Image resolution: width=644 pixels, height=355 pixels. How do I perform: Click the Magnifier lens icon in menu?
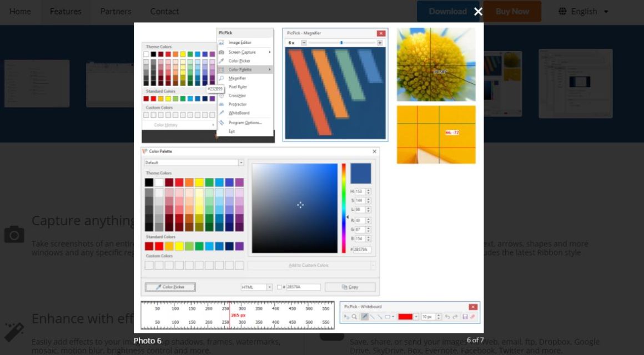tap(222, 78)
